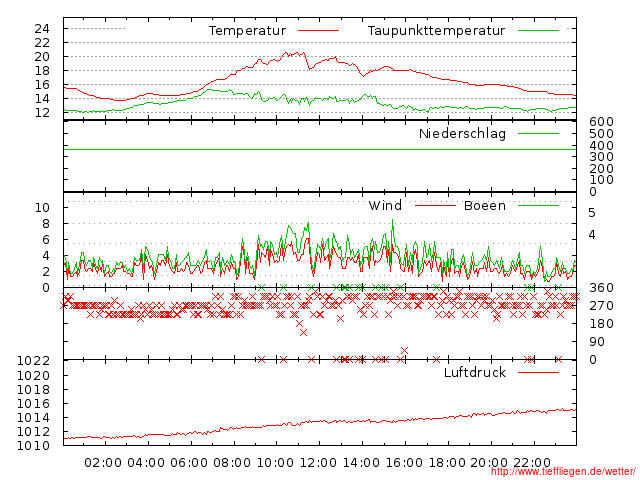Click the red line sample beside Wind
640x480 pixels.
point(435,205)
